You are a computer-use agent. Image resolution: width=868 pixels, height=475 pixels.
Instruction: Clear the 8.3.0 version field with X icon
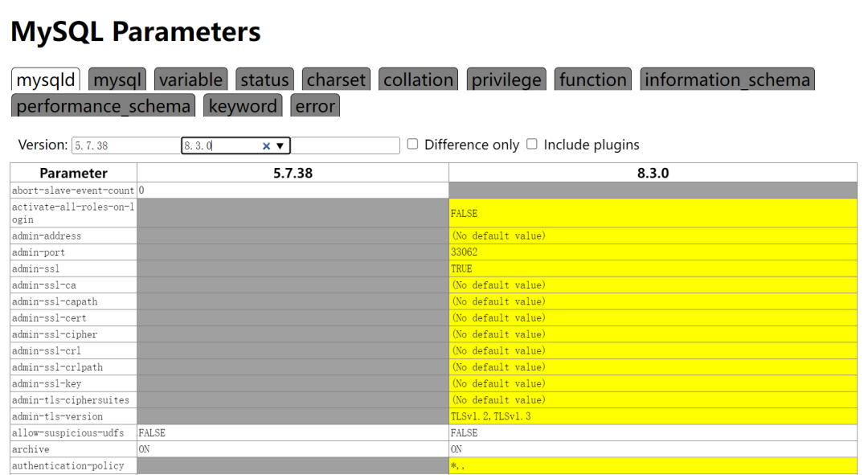[x=266, y=145]
